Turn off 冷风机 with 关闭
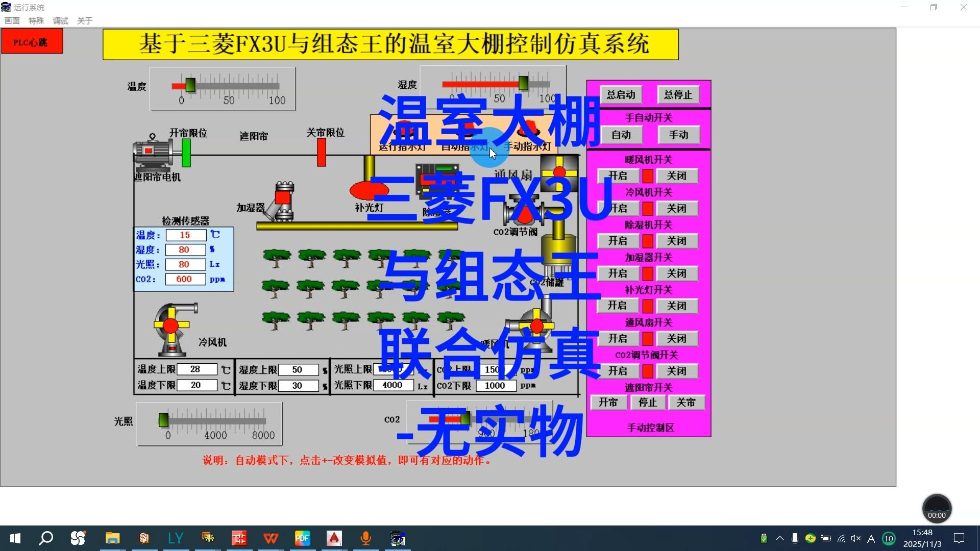The image size is (980, 551). pos(676,208)
